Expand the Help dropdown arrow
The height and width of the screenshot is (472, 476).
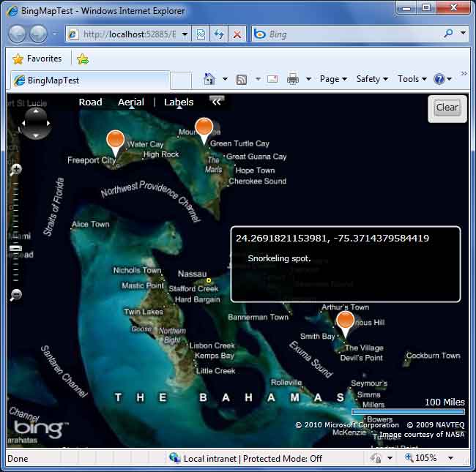point(450,79)
